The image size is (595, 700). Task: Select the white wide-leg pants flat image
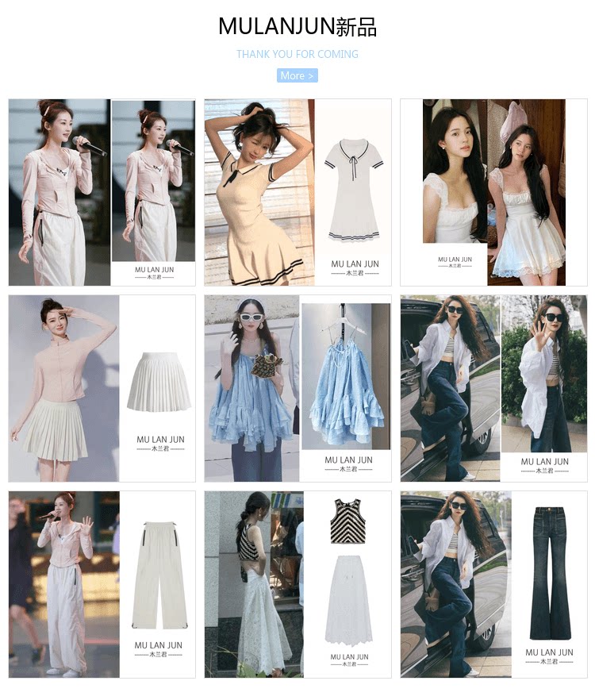[159, 576]
